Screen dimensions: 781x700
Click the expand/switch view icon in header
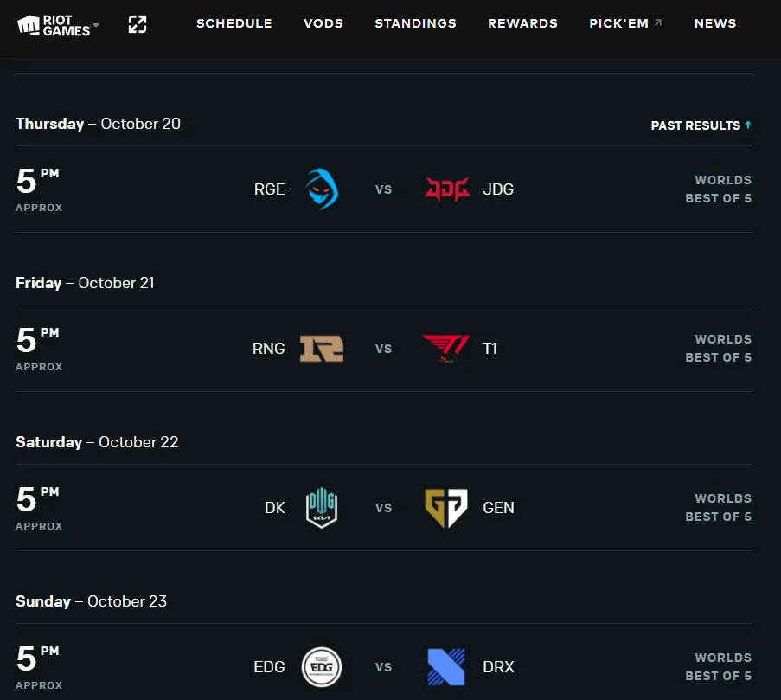[138, 24]
